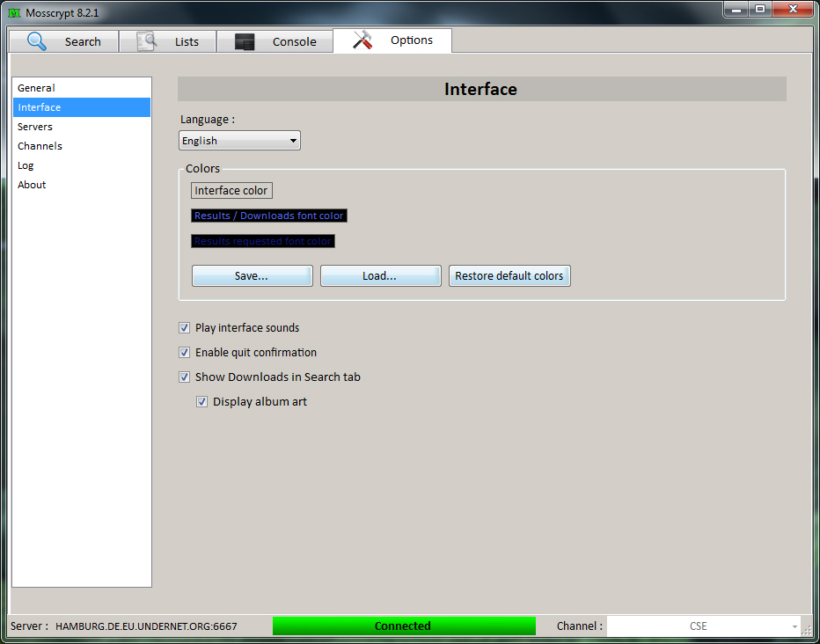Click the magnifier icon on Search tab
Viewport: 820px width, 644px height.
coord(37,41)
